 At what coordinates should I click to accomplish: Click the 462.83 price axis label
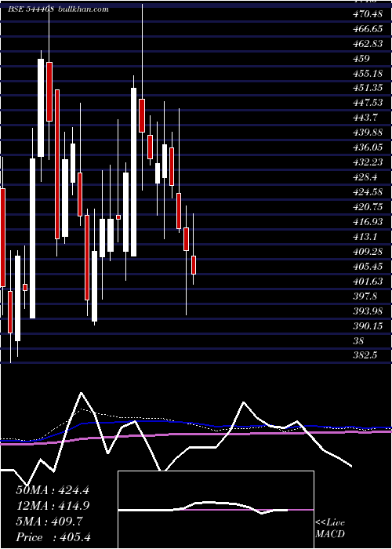tap(368, 44)
